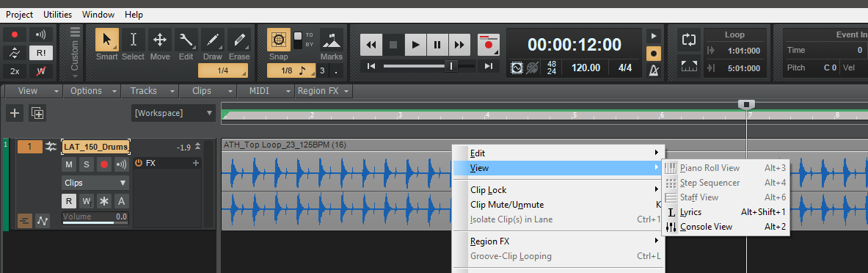Toggle FX rack power button
The height and width of the screenshot is (273, 868).
(139, 164)
